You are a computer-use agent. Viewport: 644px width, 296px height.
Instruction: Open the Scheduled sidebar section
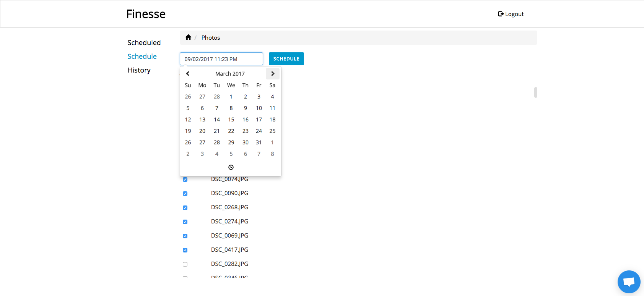pos(144,43)
